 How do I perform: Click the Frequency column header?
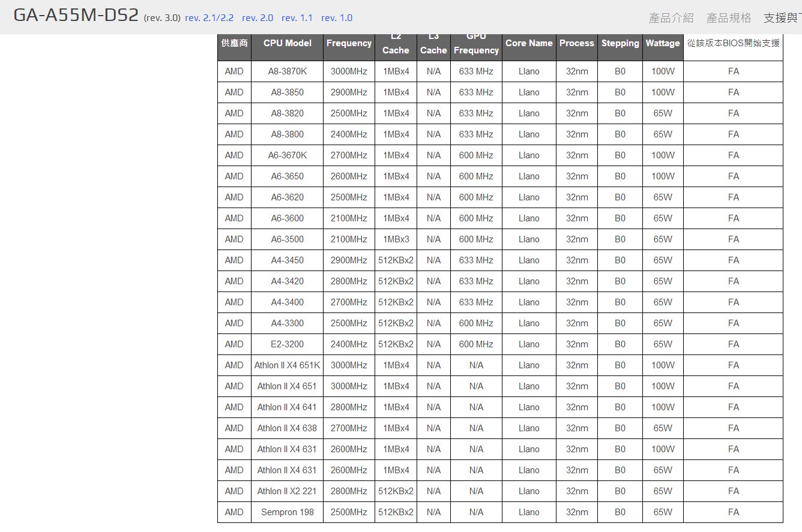point(349,43)
